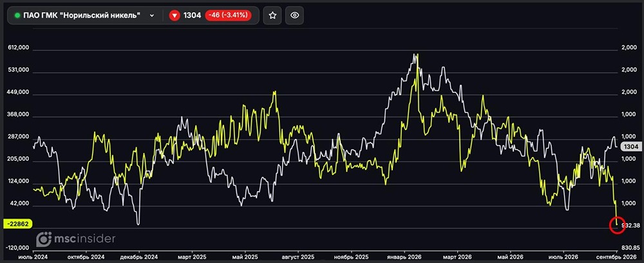Click the -46 (-3.41%) change badge

pos(229,15)
